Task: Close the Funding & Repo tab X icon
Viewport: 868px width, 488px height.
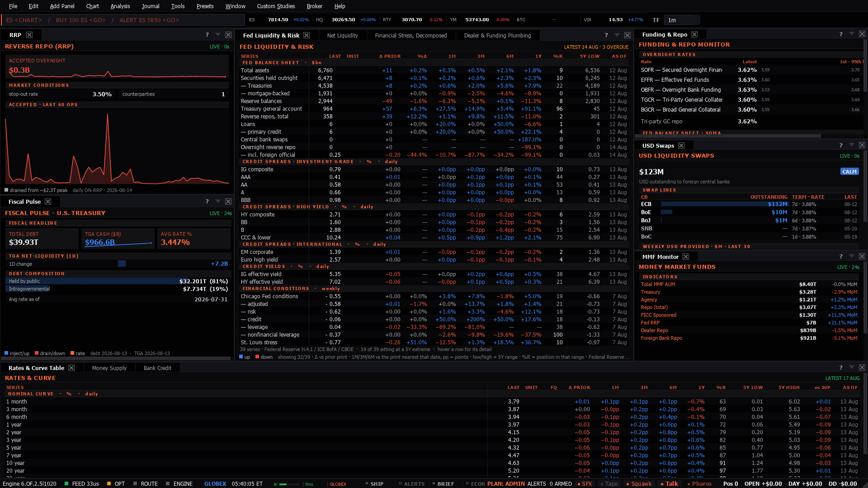Action: 694,34
